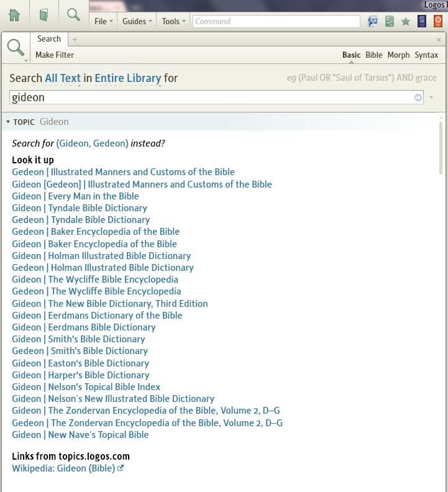
Task: Click the Search panel magnifier menu icon
Action: click(x=16, y=48)
